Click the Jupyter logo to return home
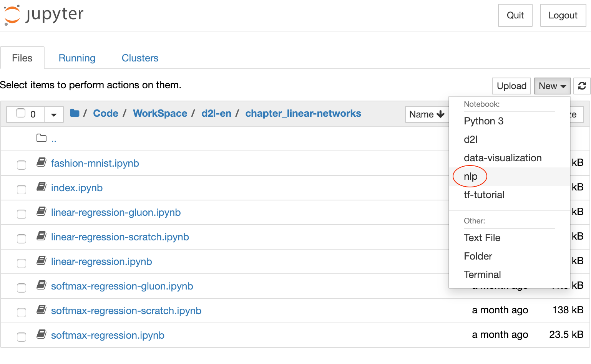 pos(43,15)
